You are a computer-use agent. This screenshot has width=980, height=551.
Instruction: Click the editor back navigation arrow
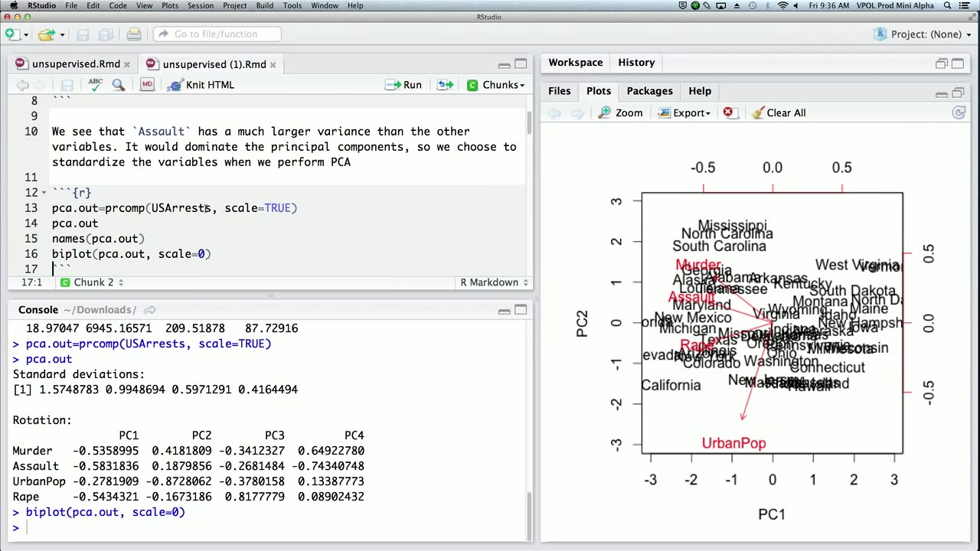(22, 85)
